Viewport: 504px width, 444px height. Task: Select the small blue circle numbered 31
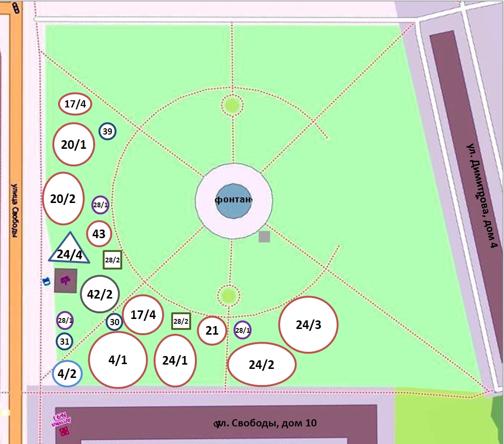point(65,341)
